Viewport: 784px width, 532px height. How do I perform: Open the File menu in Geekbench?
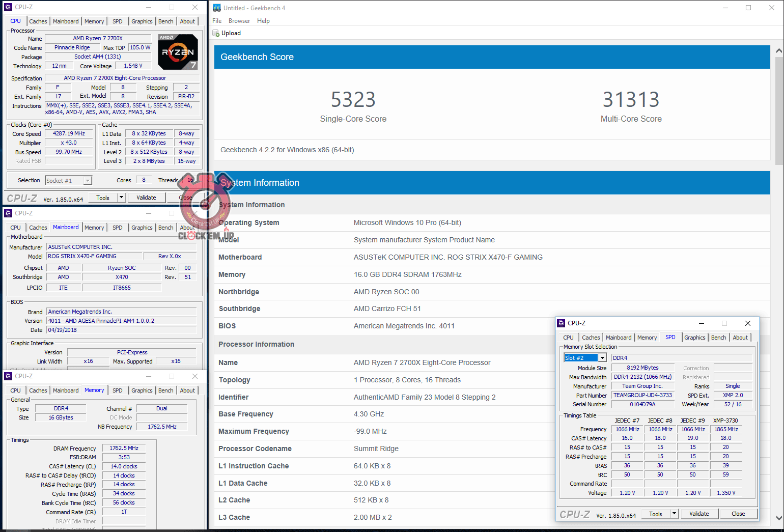click(x=217, y=21)
